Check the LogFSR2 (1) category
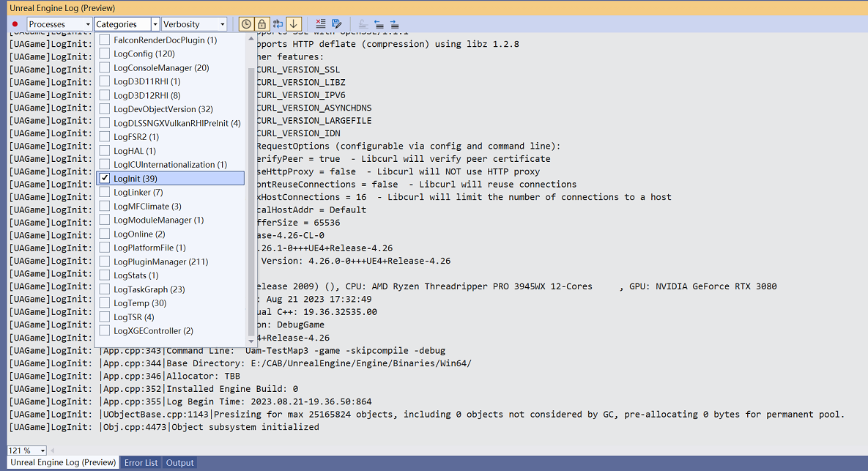The width and height of the screenshot is (868, 471). pyautogui.click(x=105, y=137)
